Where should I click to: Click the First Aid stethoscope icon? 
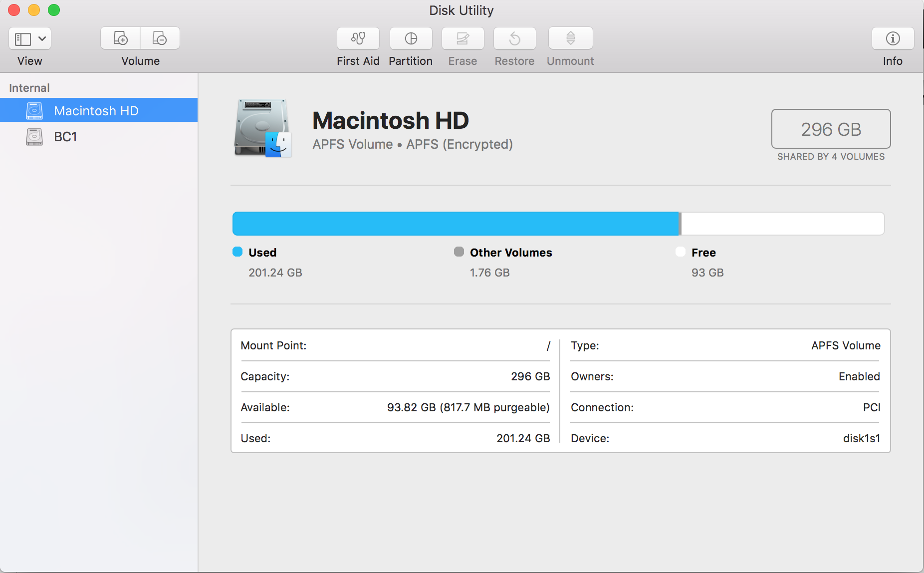pyautogui.click(x=358, y=38)
